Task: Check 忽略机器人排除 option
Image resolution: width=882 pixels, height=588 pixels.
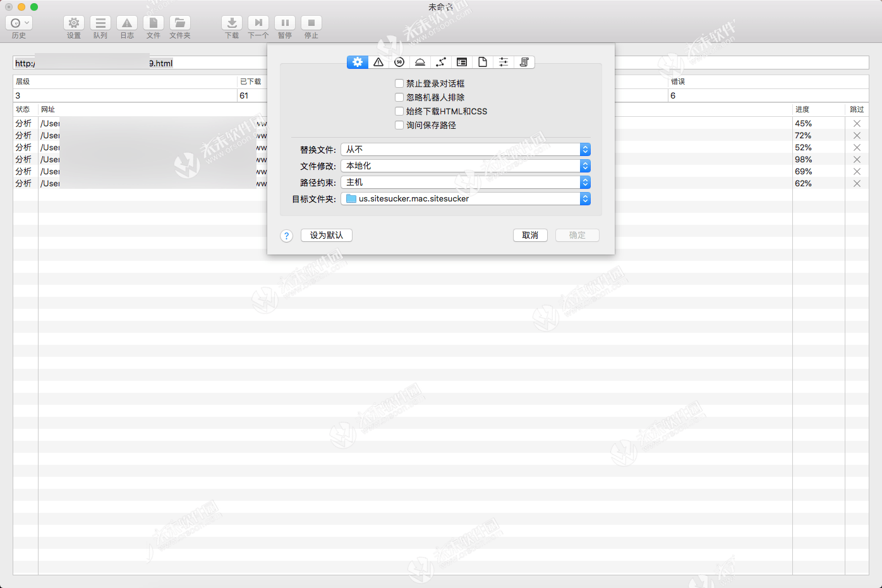Action: (x=399, y=97)
